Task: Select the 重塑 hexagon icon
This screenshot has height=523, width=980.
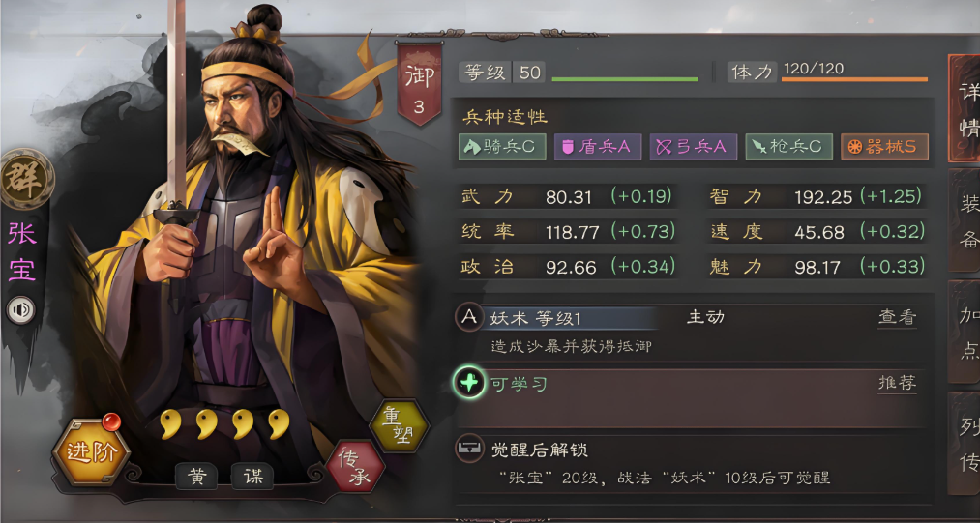Action: pos(399,426)
